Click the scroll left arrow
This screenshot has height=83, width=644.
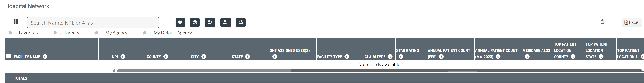[114, 71]
